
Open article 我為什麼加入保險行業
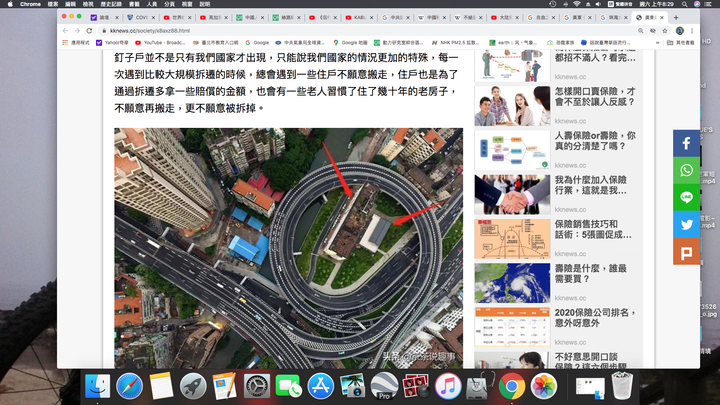click(591, 185)
